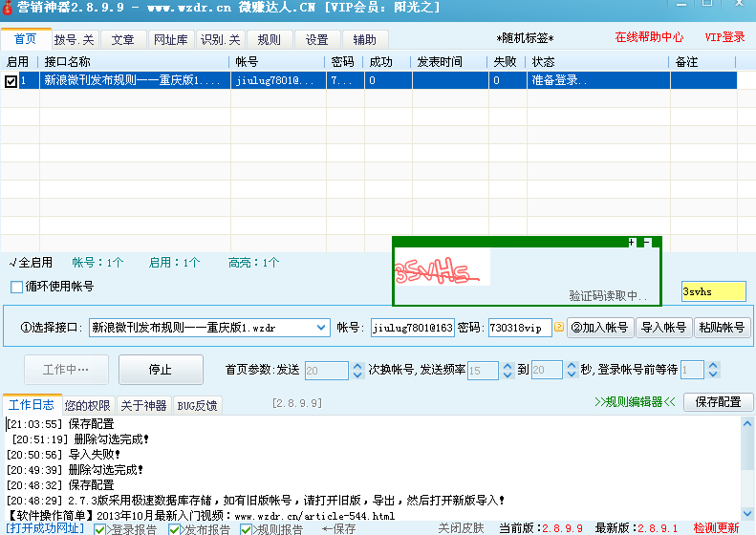Click the plus icon on captcha panel
The height and width of the screenshot is (535, 756).
[x=631, y=243]
